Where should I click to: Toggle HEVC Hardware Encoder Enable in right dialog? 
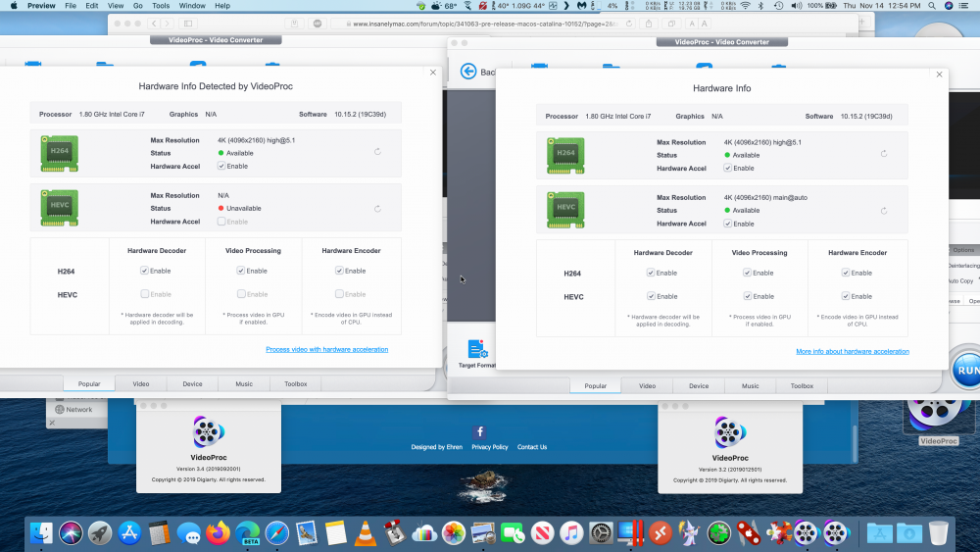click(846, 296)
